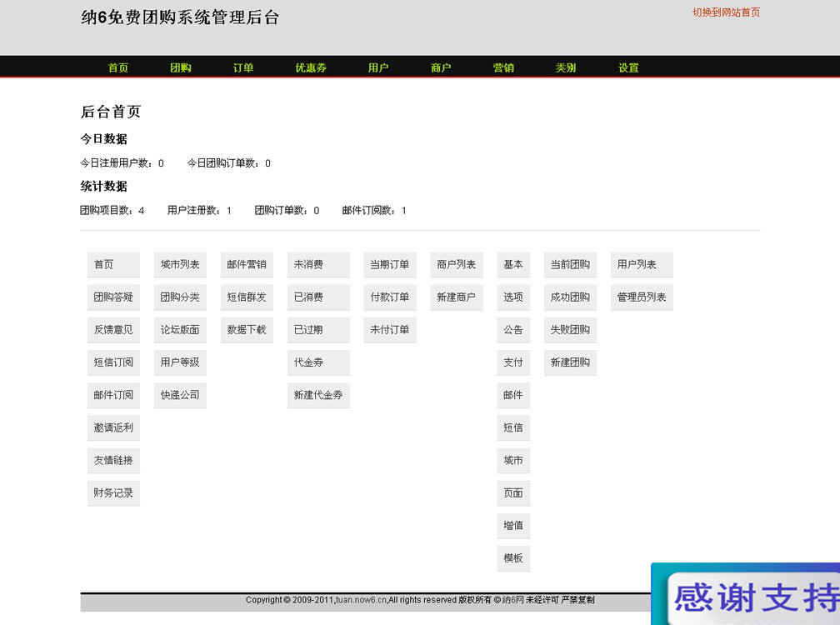Open the 邮件营销 shortcut
This screenshot has height=625, width=840.
247,264
